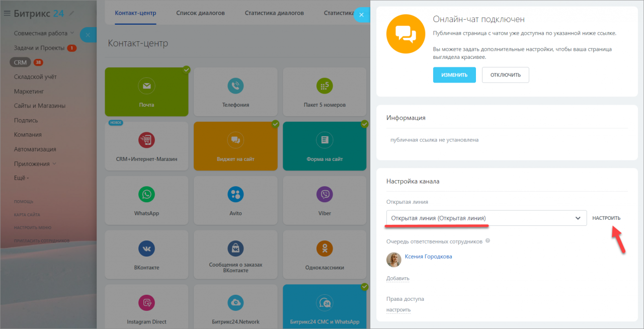Open Сайты и Магазины in the sidebar
644x329 pixels.
(x=40, y=106)
